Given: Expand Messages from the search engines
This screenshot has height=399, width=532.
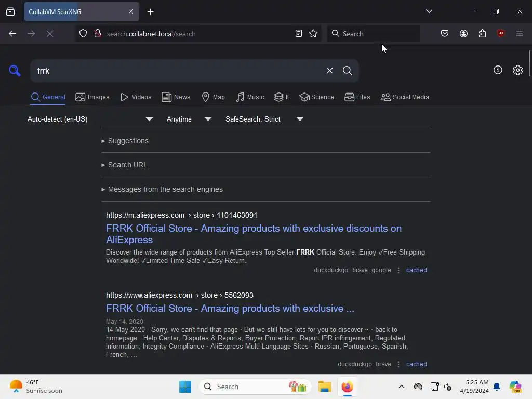Looking at the screenshot, I should tap(162, 189).
